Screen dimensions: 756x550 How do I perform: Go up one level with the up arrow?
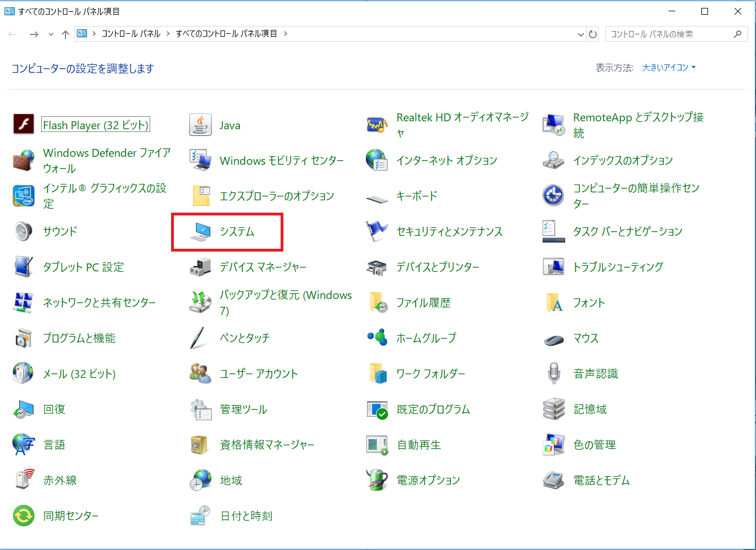(x=65, y=34)
